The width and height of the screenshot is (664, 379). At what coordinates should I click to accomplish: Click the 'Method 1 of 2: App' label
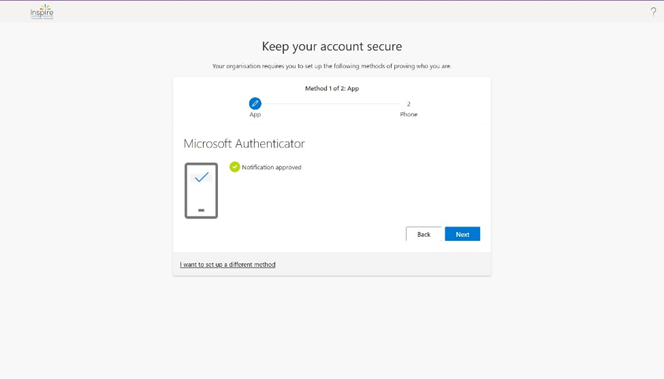(x=332, y=89)
